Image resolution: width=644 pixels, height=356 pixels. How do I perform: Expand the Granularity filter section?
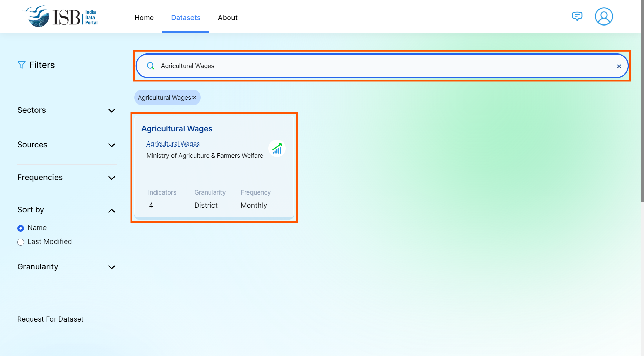111,267
